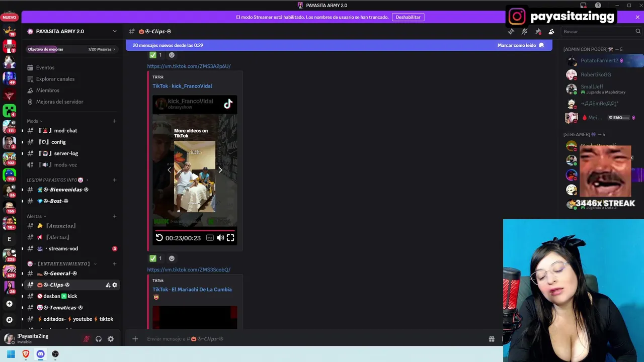Viewport: 644px width, 362px height.
Task: Toggle captions on TikTok video
Action: pyautogui.click(x=210, y=238)
